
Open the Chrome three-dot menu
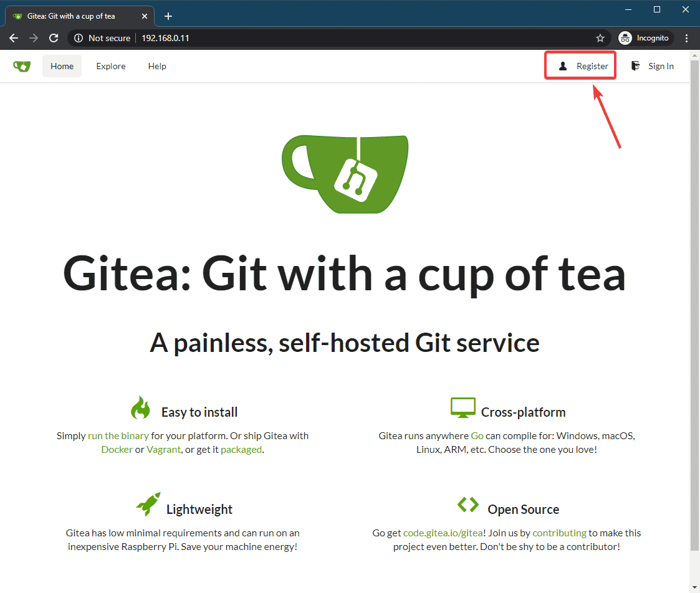pyautogui.click(x=687, y=38)
